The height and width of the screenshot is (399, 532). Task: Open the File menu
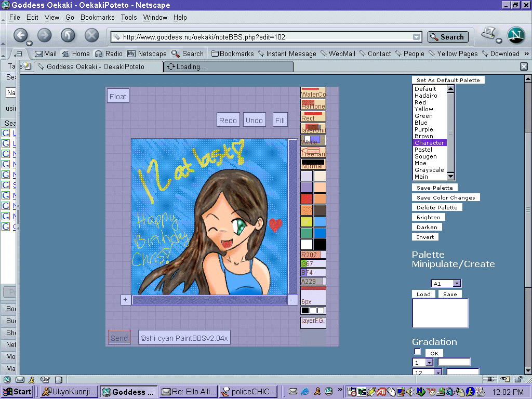[x=14, y=17]
